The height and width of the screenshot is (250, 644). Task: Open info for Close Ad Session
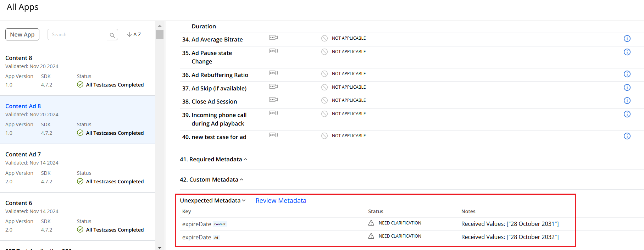coord(627,101)
